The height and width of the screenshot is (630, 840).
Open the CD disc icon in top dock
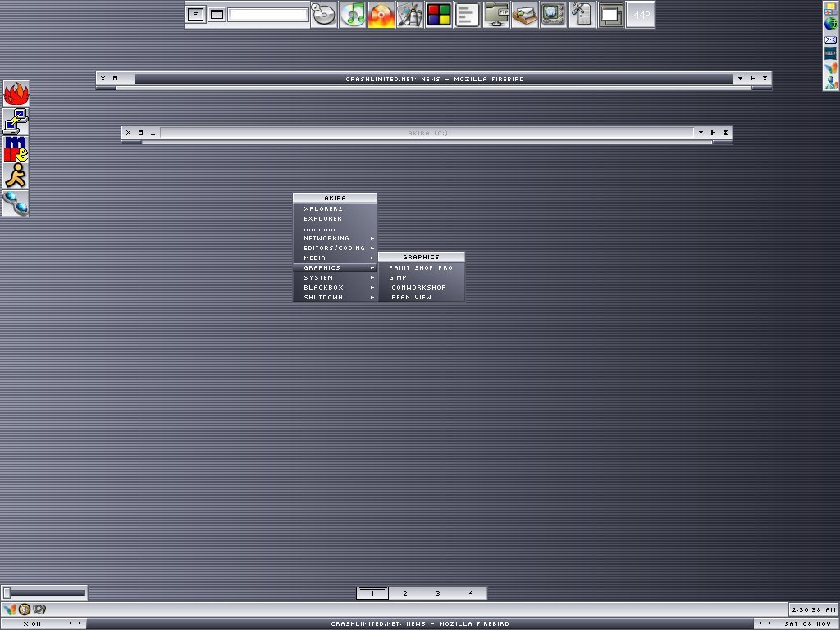(x=323, y=15)
